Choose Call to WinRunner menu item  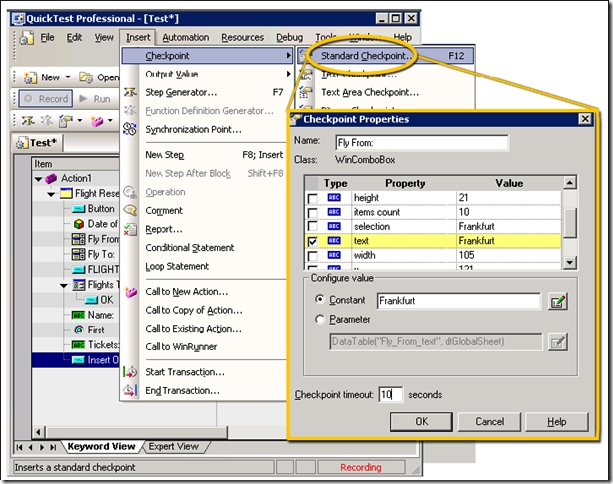181,347
